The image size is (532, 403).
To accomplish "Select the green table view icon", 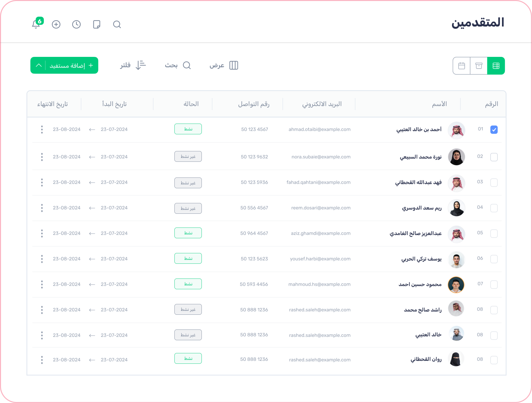I will point(496,66).
